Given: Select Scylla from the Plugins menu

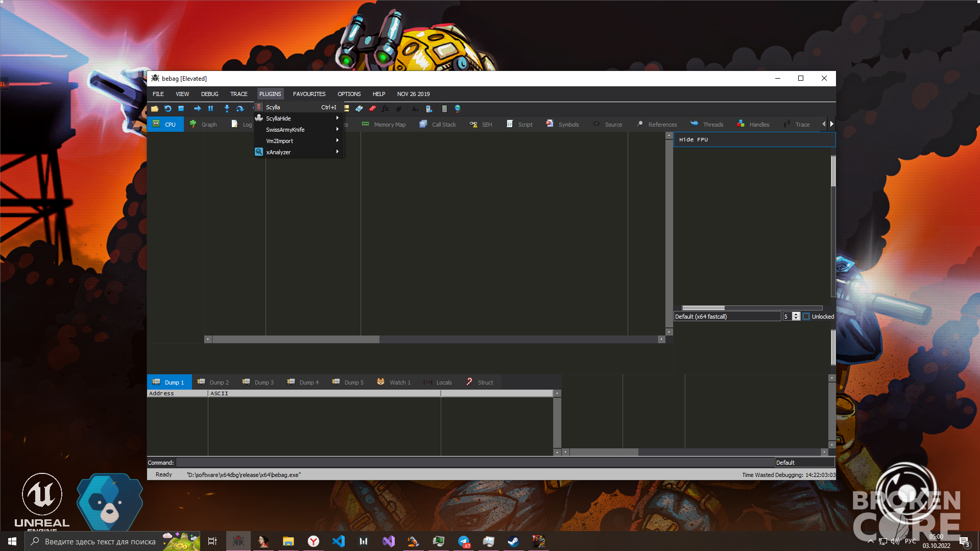Looking at the screenshot, I should (x=299, y=107).
